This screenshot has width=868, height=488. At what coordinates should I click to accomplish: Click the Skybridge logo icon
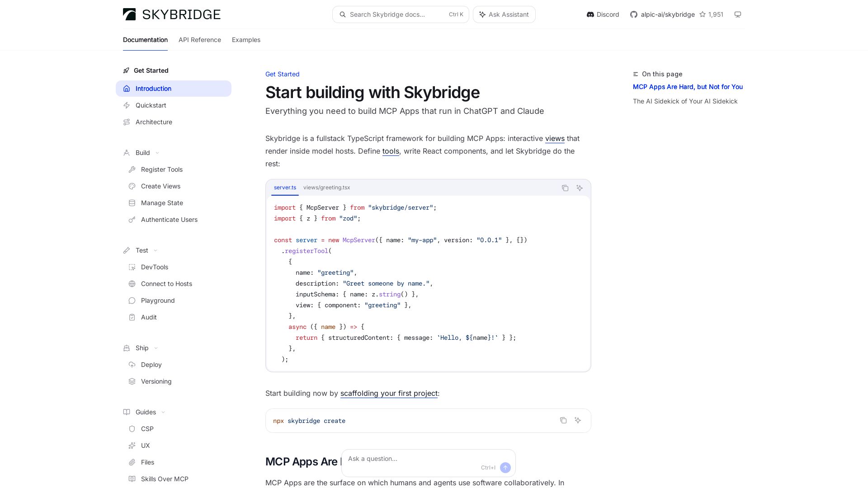coord(129,14)
